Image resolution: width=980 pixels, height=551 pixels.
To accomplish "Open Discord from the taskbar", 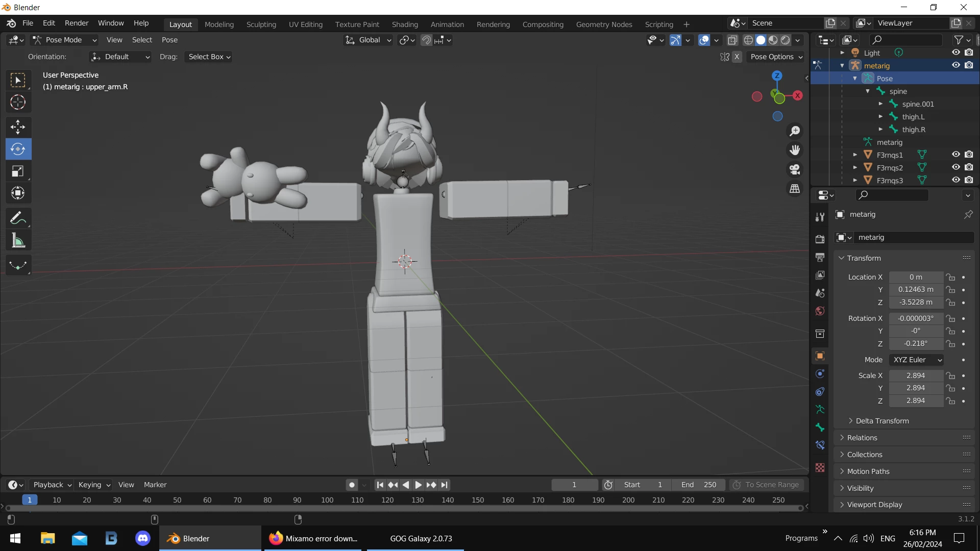I will click(143, 538).
